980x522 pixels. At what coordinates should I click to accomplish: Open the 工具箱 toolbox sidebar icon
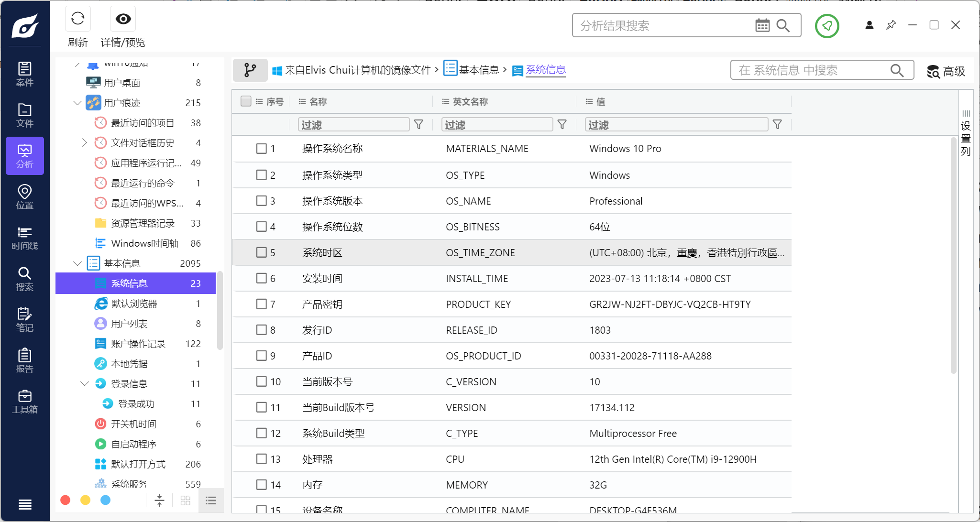click(x=24, y=402)
